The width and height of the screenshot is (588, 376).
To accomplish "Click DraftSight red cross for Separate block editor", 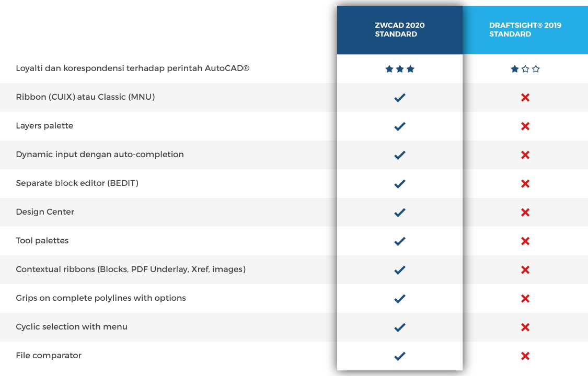I will coord(525,183).
